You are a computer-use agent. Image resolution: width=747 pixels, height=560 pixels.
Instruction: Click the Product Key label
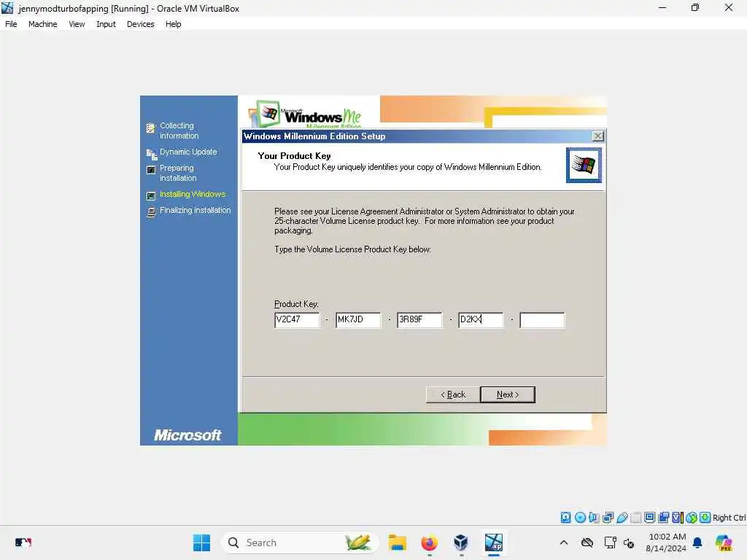[296, 304]
